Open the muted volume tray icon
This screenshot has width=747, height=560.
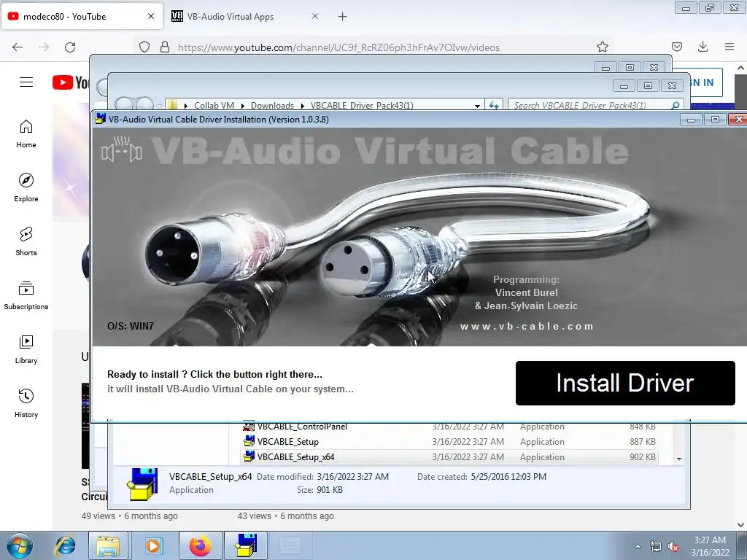[673, 547]
